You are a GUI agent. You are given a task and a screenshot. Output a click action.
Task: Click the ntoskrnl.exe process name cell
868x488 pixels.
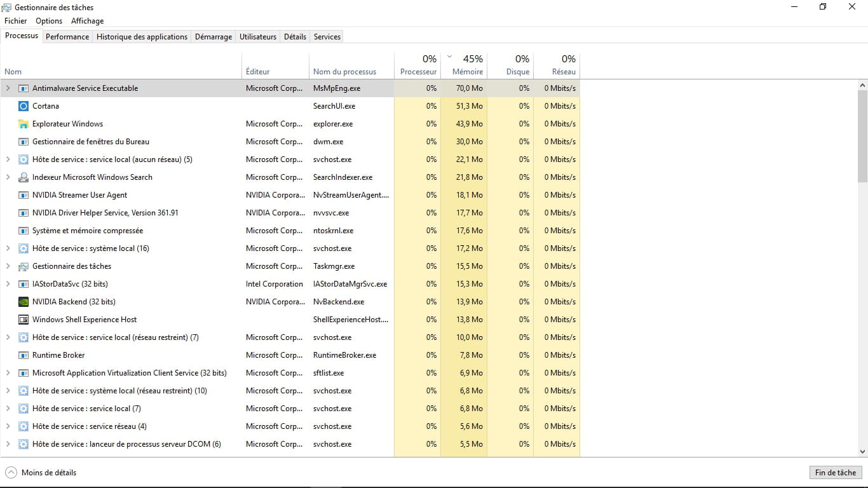coord(351,231)
